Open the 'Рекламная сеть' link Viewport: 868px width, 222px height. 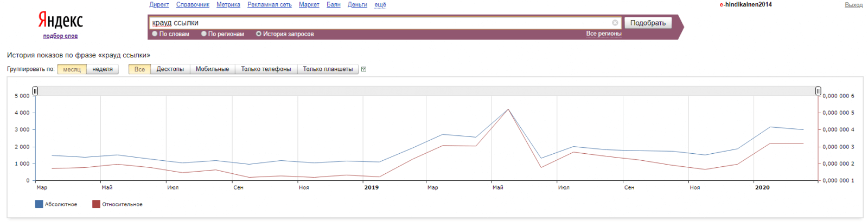[270, 4]
